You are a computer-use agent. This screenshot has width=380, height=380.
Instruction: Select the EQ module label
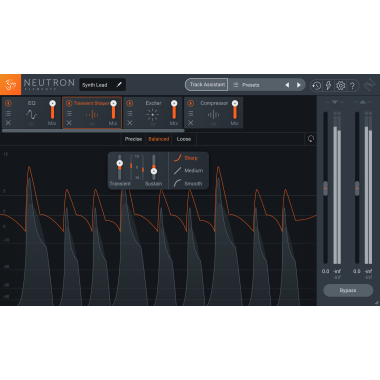(31, 103)
